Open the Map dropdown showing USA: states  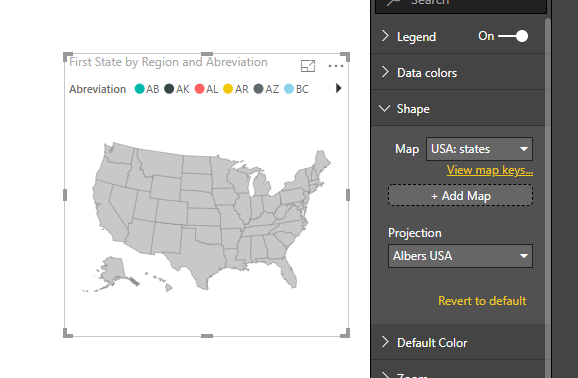point(479,149)
